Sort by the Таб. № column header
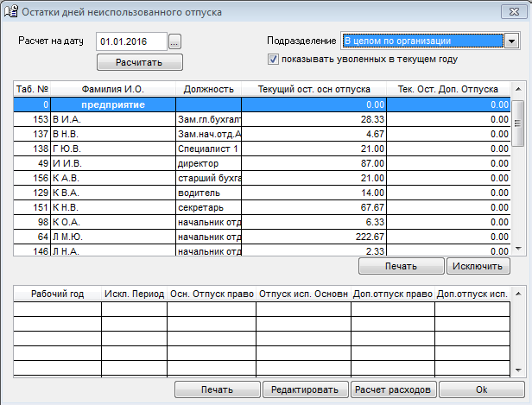The height and width of the screenshot is (405, 532). (32, 89)
